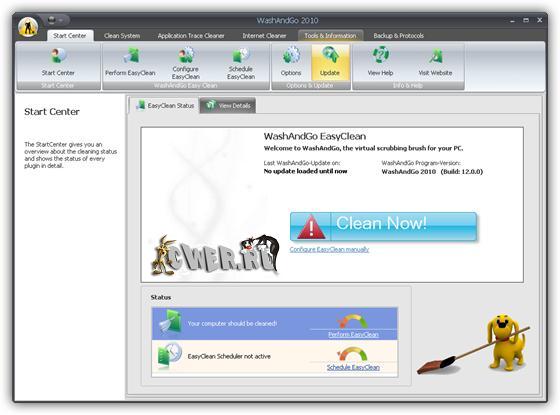Click the gauge next to Schedule EasyClean
560x415 pixels.
[352, 354]
